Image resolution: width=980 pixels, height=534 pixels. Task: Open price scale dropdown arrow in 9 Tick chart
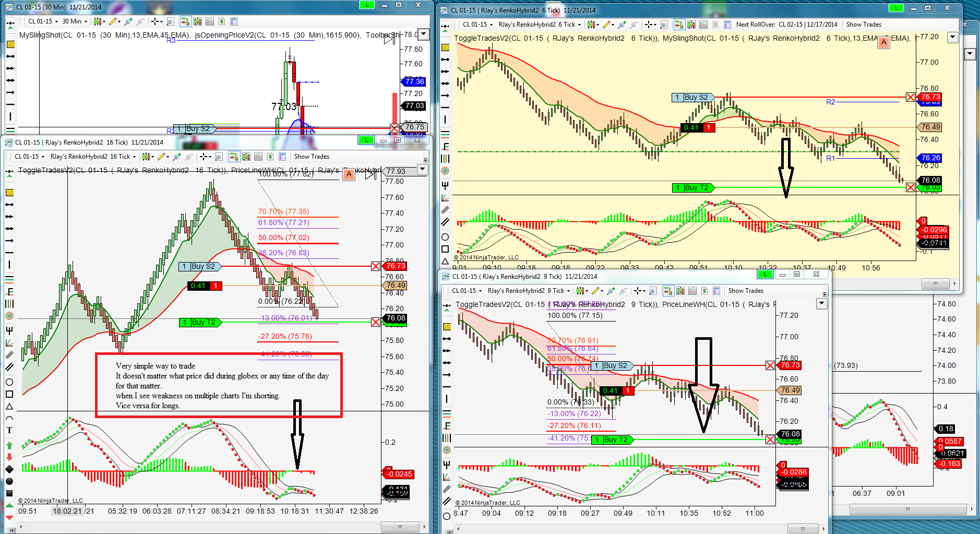point(822,303)
